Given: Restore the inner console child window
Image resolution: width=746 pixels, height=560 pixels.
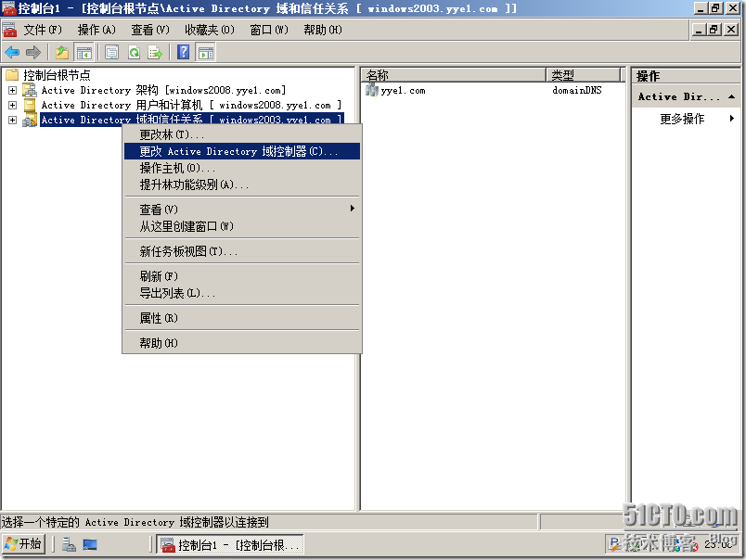Looking at the screenshot, I should (x=714, y=30).
